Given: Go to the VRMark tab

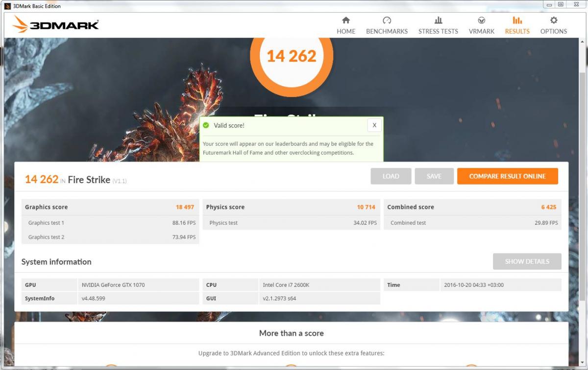Looking at the screenshot, I should [x=482, y=25].
